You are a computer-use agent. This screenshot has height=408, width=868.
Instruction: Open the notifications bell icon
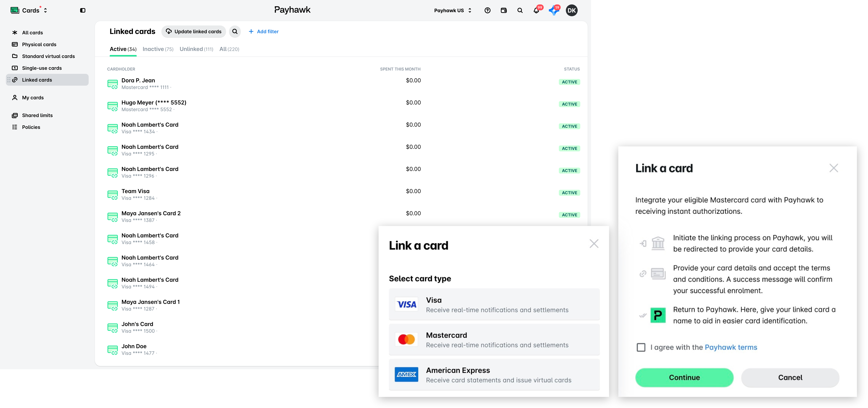[536, 11]
